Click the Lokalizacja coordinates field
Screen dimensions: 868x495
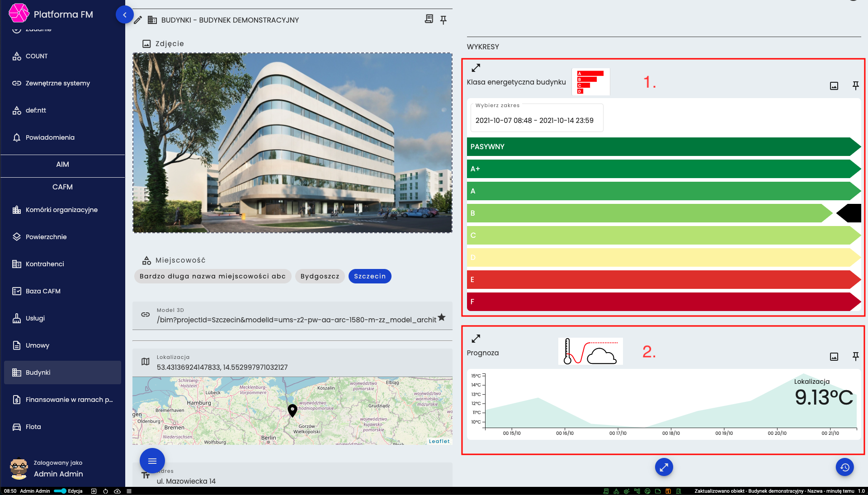(x=292, y=363)
